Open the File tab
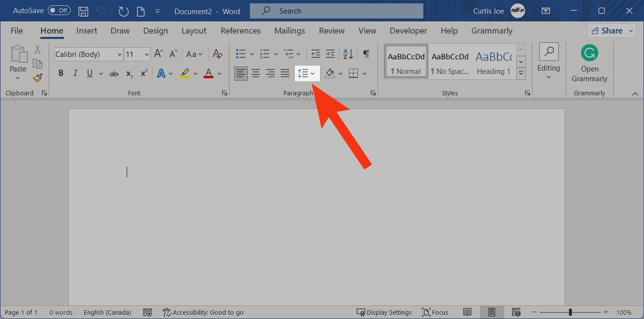 [x=17, y=31]
